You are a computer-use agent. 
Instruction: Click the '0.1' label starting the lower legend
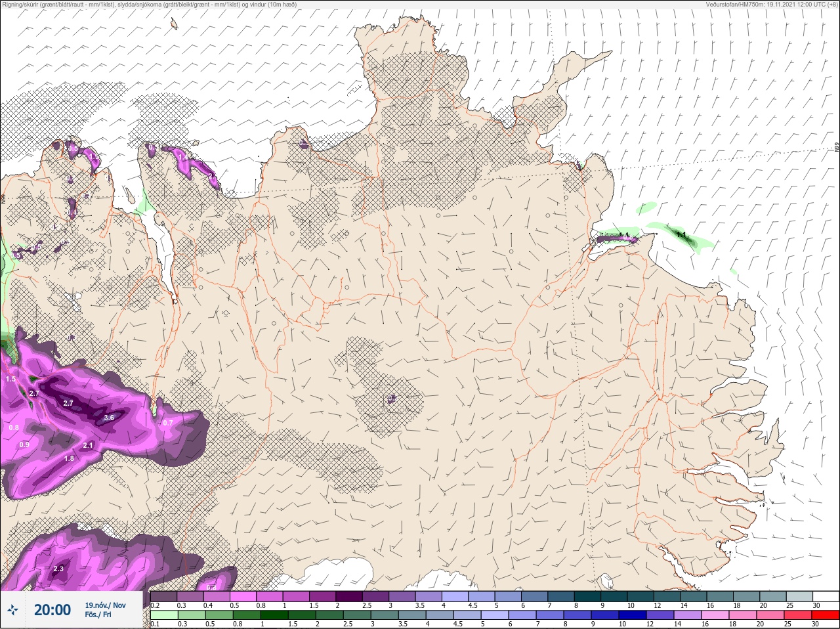[156, 624]
